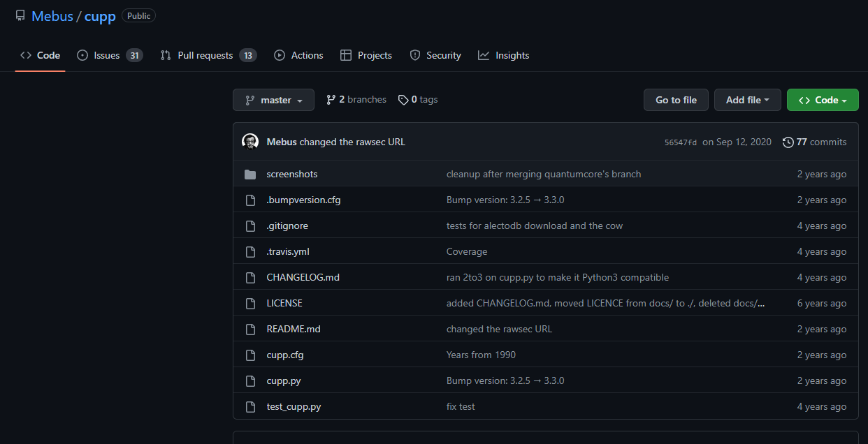Viewport: 868px width, 444px height.
Task: Open the cupp.py file
Action: (284, 380)
